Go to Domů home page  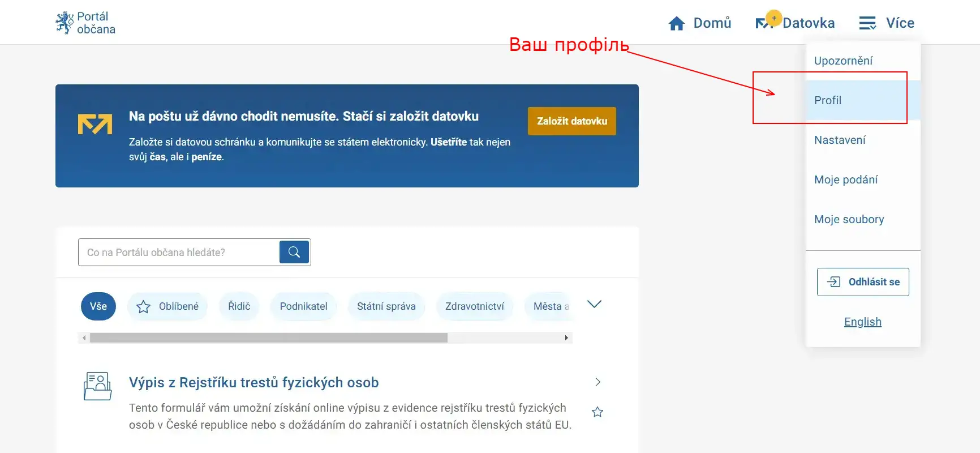pos(699,23)
